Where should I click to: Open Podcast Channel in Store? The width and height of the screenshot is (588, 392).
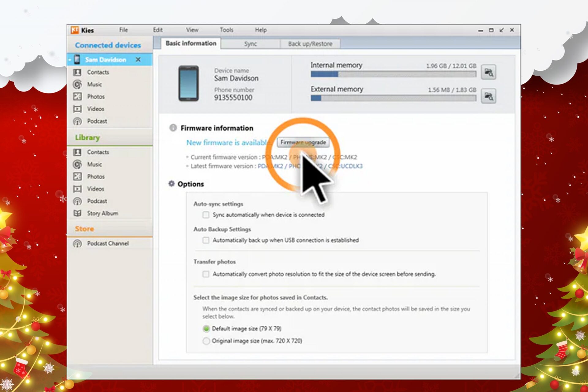pyautogui.click(x=107, y=243)
